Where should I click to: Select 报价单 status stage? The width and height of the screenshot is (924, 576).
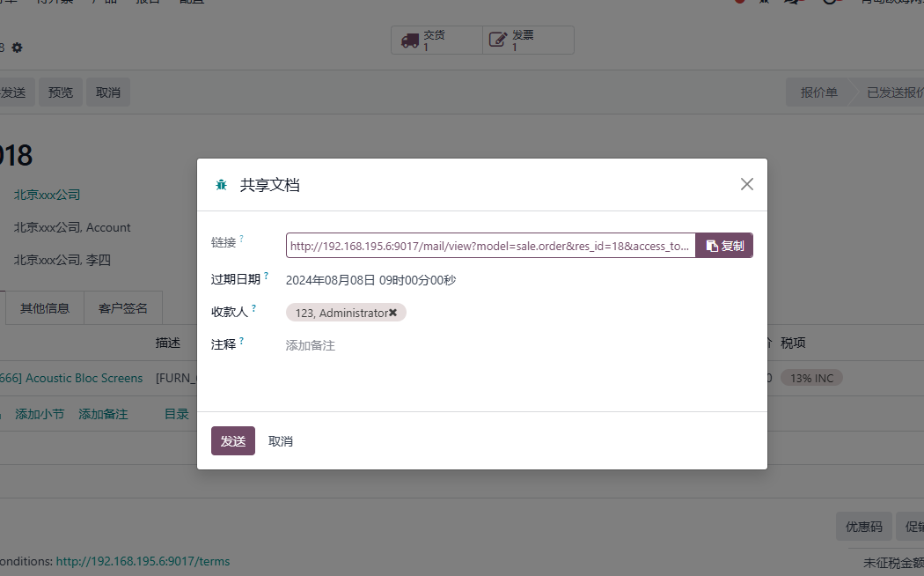818,92
